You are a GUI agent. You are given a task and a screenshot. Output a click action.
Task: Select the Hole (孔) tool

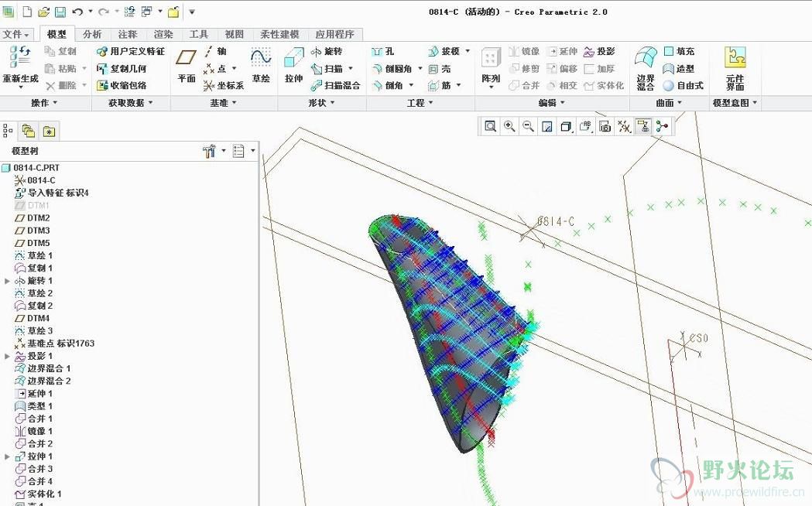coord(382,51)
